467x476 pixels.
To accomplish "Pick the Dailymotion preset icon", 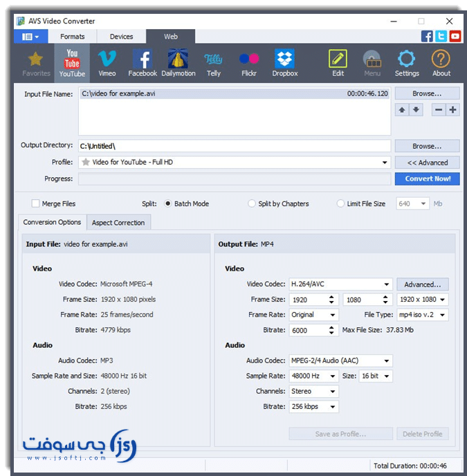I will [178, 64].
